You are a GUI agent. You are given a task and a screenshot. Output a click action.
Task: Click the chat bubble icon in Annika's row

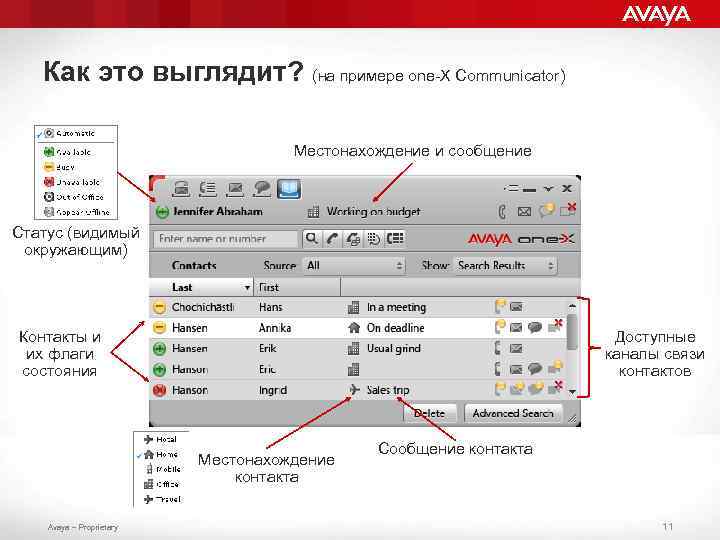[534, 328]
